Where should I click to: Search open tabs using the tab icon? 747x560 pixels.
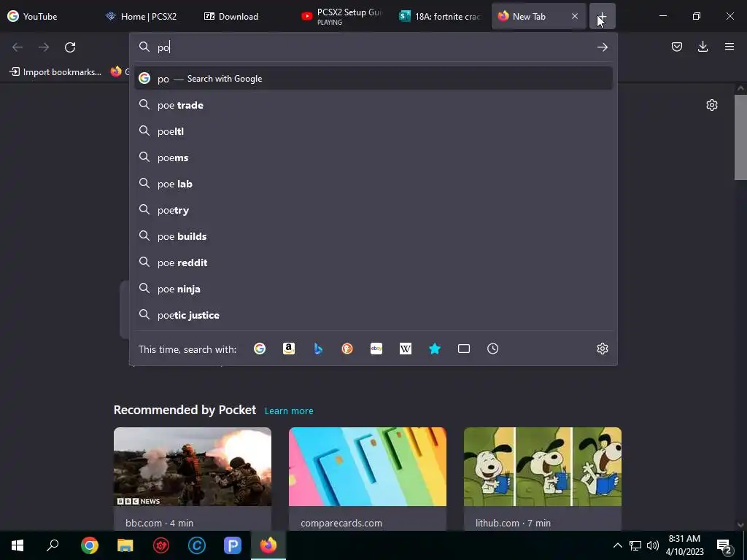(463, 349)
